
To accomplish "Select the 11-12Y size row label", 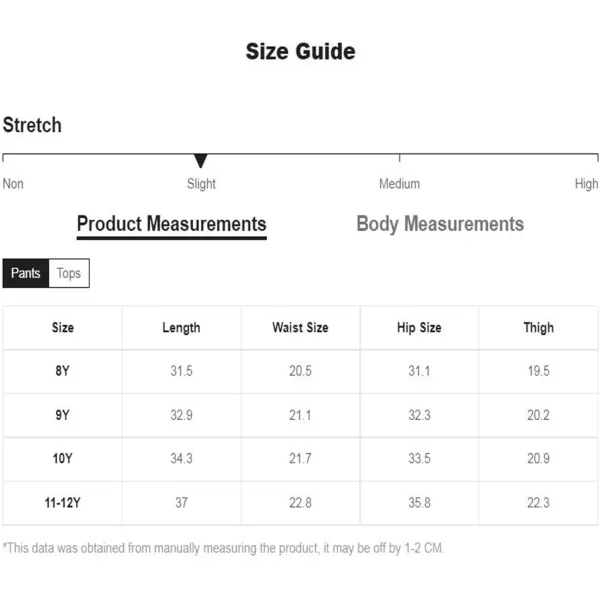I will click(x=62, y=503).
